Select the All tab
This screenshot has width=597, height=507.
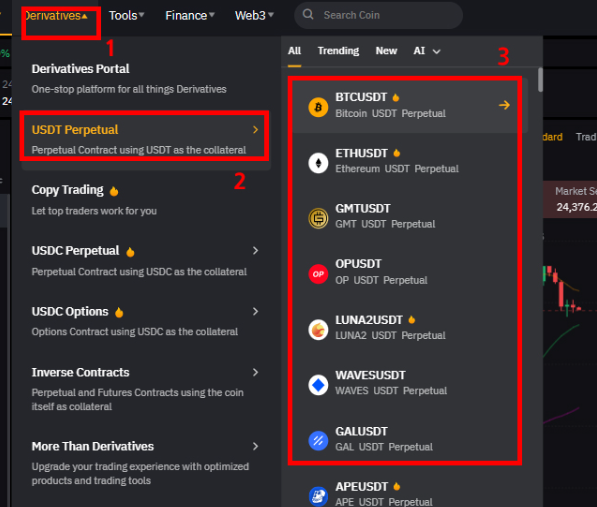coord(294,51)
